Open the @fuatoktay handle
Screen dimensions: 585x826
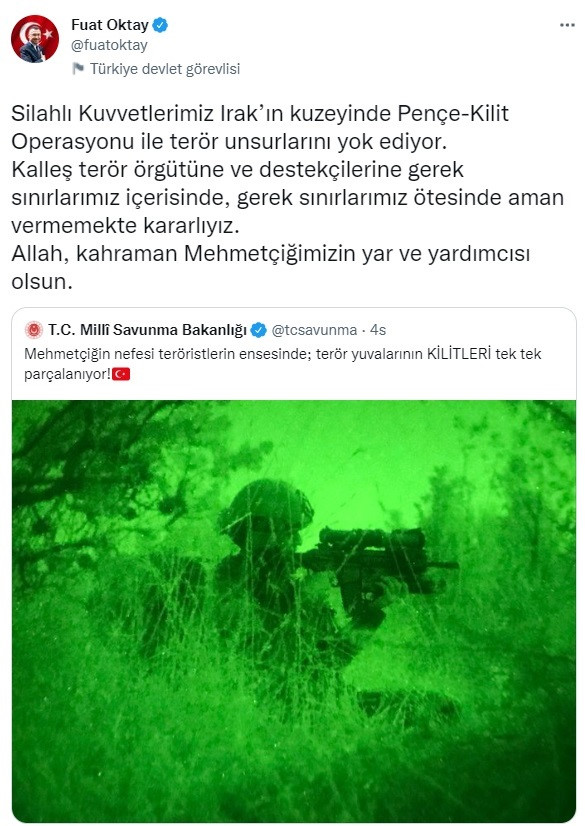(x=109, y=45)
